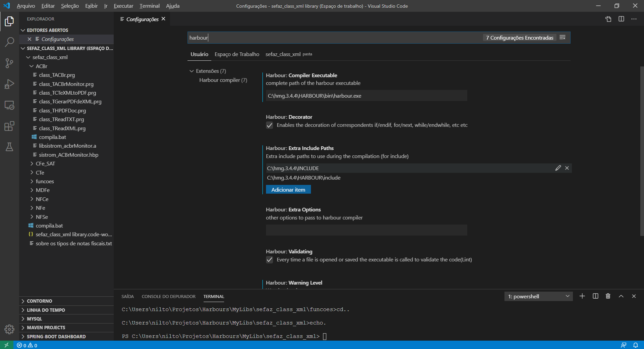Image resolution: width=644 pixels, height=349 pixels.
Task: Open the powershell terminal selector dropdown
Action: click(x=538, y=296)
